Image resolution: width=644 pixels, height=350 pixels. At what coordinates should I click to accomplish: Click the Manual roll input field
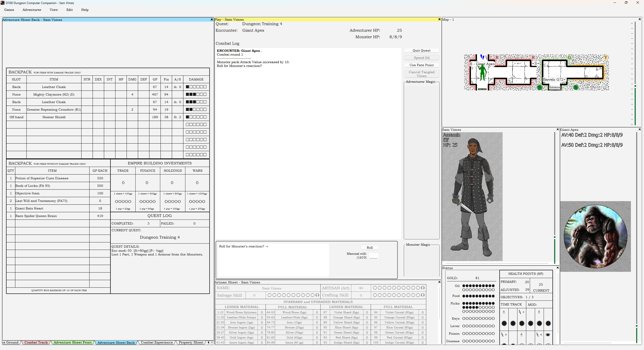point(374,255)
